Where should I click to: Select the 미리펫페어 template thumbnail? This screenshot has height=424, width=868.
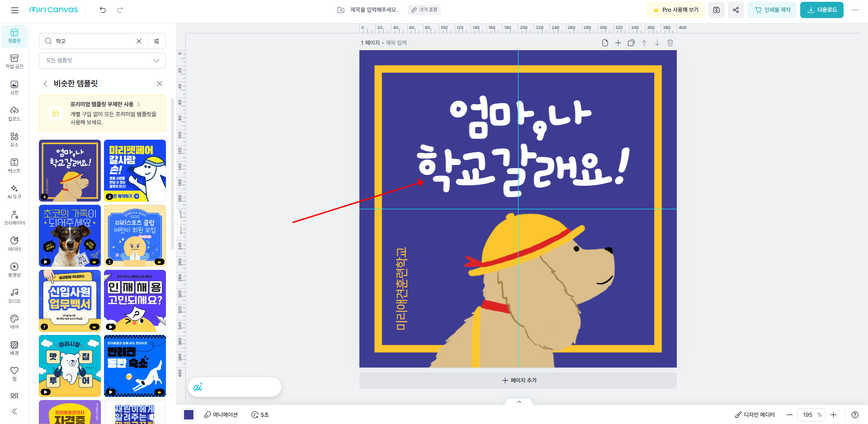(135, 170)
